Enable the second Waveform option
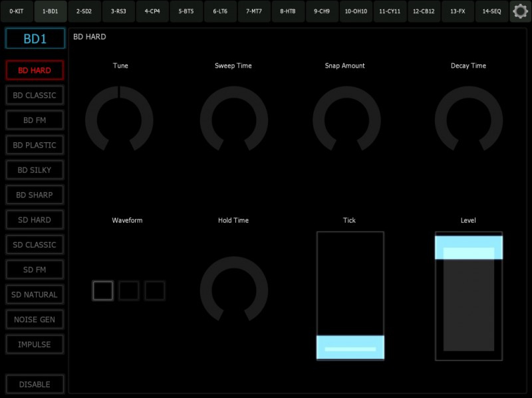532x398 pixels. (128, 290)
